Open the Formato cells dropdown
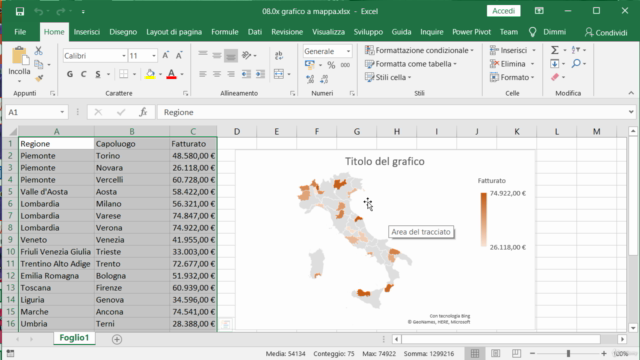Image resolution: width=640 pixels, height=360 pixels. (512, 77)
